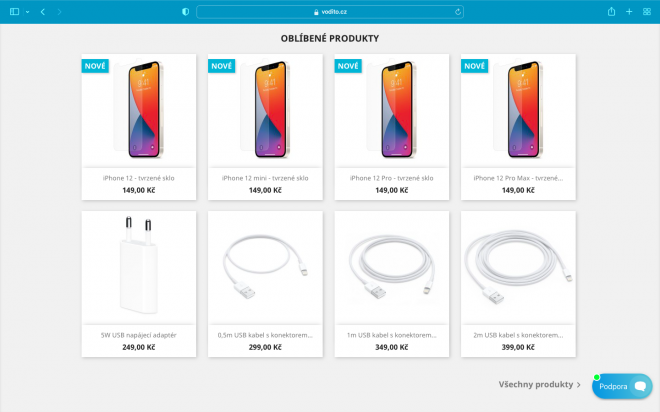The width and height of the screenshot is (660, 412).
Task: Click NOVÉ badge on iPhone 12 Pro Max
Action: click(x=474, y=66)
